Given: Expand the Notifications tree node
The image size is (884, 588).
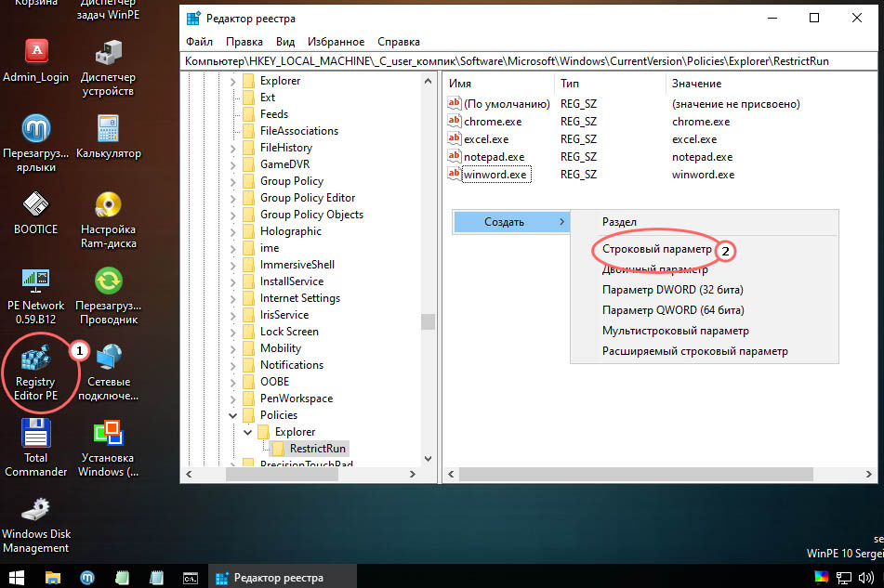Looking at the screenshot, I should (232, 367).
